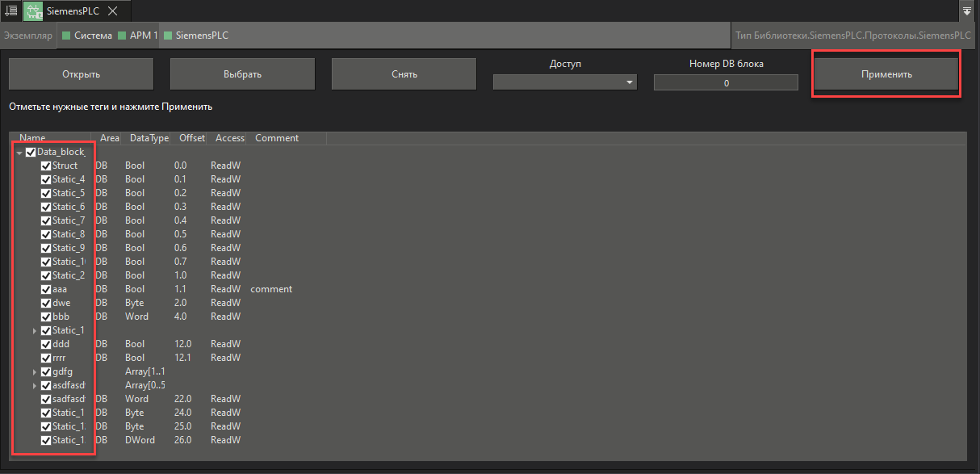Click the SiemensPLC tab icon
980x474 pixels.
tap(32, 10)
